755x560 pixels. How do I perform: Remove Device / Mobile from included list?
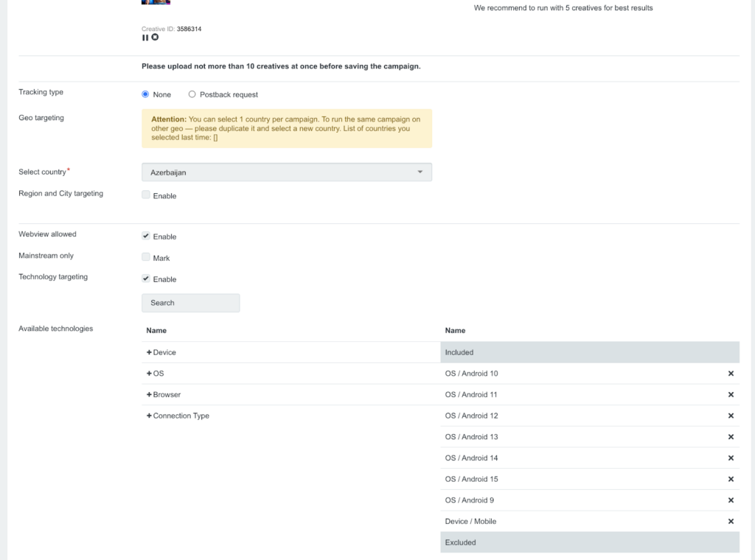tap(731, 522)
